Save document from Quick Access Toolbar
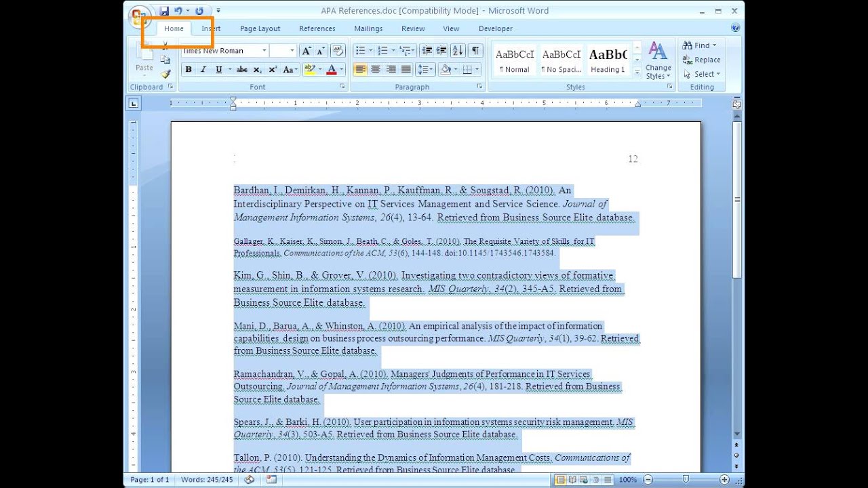The image size is (868, 488). coord(164,11)
